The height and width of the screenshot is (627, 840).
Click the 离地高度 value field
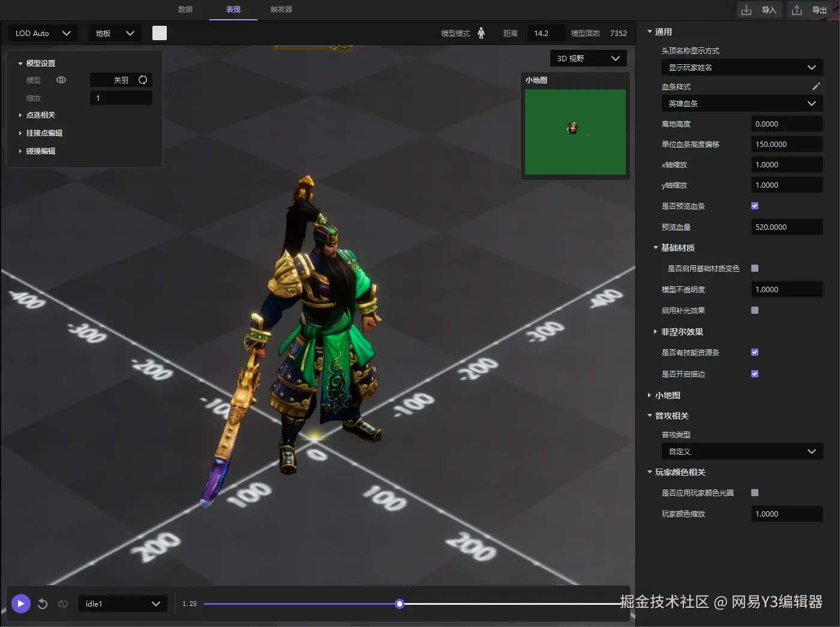[x=787, y=124]
